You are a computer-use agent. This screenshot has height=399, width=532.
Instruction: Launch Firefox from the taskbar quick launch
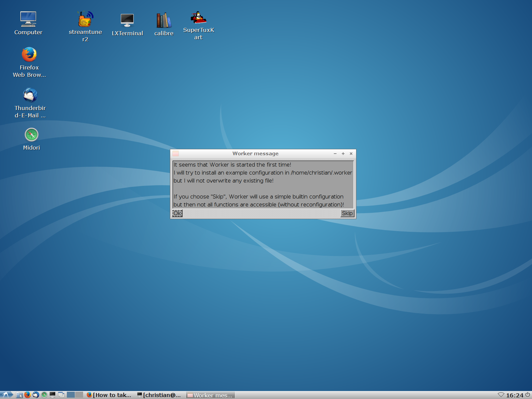(28, 395)
